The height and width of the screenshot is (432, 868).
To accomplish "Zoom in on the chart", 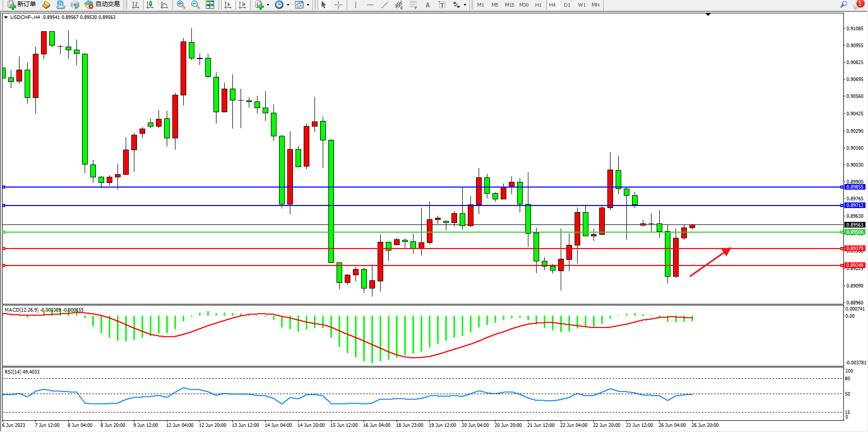I will (181, 5).
